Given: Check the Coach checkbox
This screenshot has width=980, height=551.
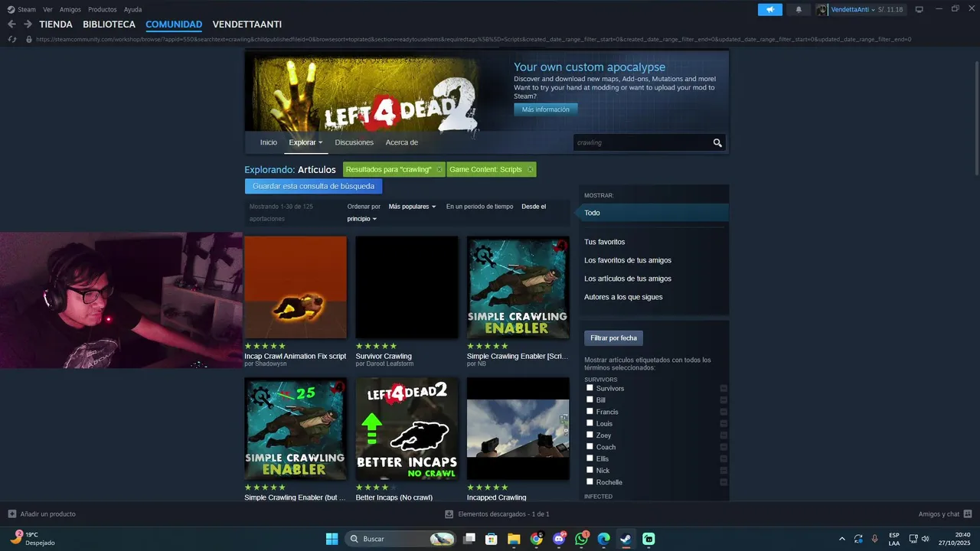Looking at the screenshot, I should coord(590,446).
